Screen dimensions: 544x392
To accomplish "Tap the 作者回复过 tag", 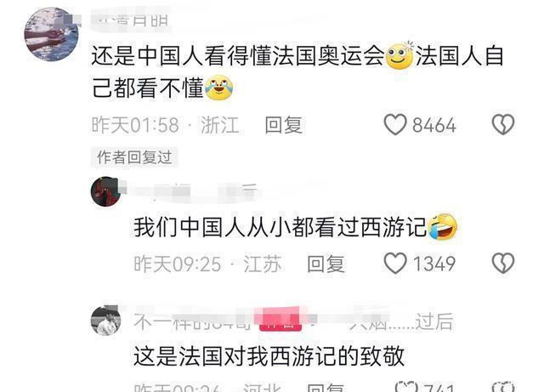I will (x=134, y=157).
